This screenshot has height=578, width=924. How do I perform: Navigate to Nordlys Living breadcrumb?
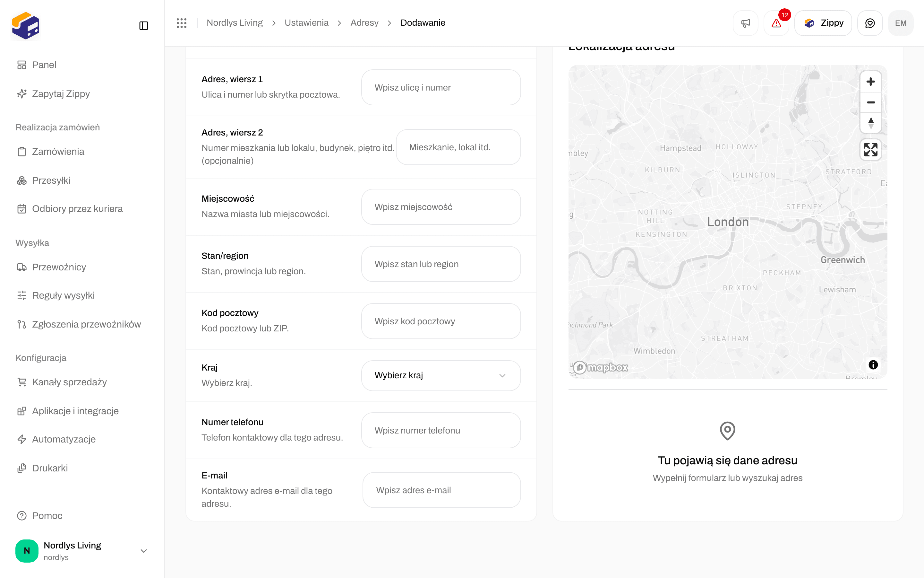235,23
